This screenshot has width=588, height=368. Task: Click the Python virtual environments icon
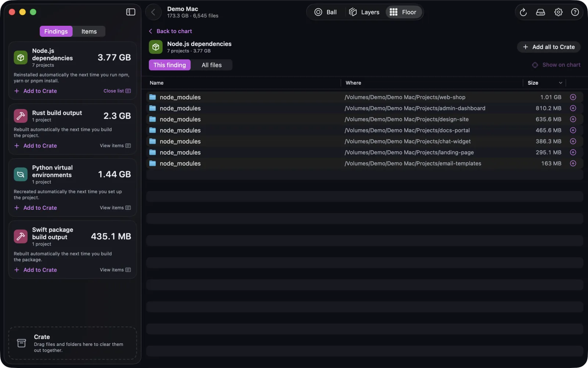click(x=21, y=174)
